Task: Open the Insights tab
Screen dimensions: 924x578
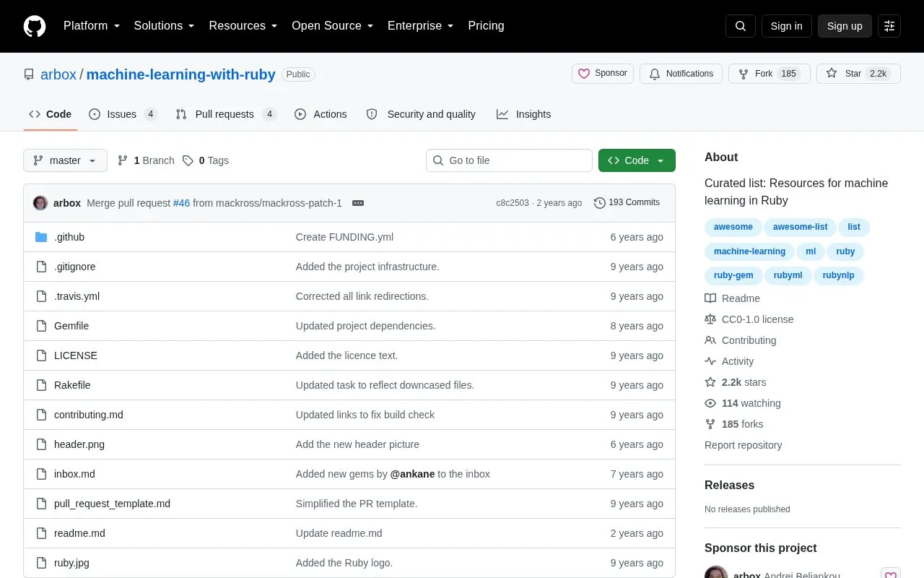Action: tap(523, 114)
